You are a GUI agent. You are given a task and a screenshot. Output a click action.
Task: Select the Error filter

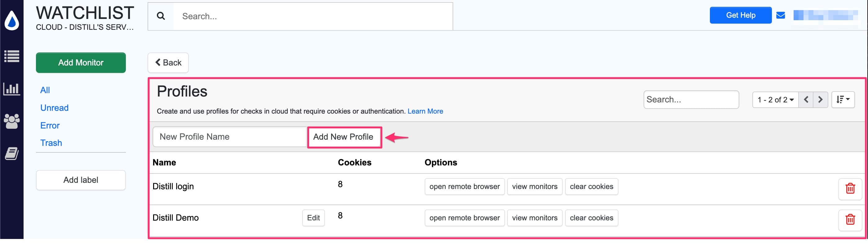[50, 125]
